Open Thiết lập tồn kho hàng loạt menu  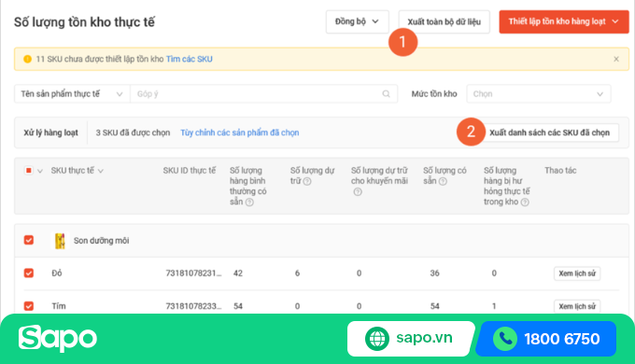pos(564,21)
